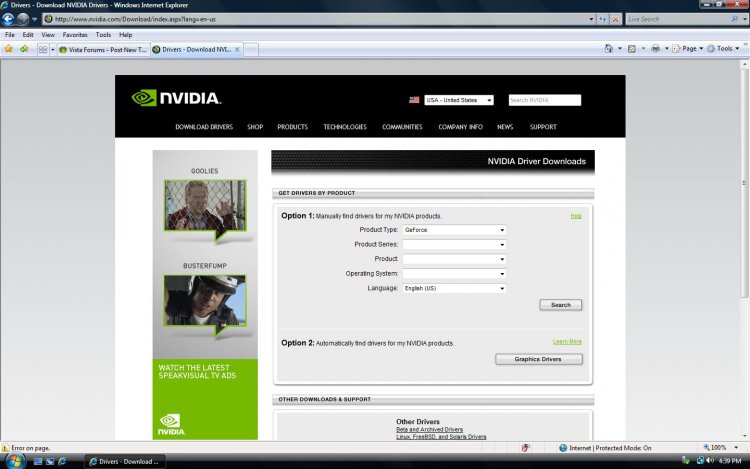Screen dimensions: 750x469
Task: Click the Live Search input box
Action: (677, 19)
